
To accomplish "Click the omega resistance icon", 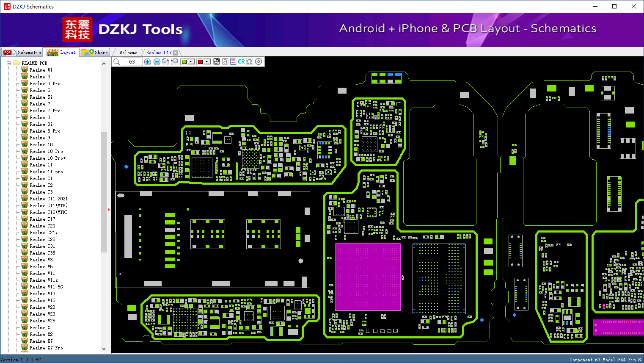I will tap(250, 61).
